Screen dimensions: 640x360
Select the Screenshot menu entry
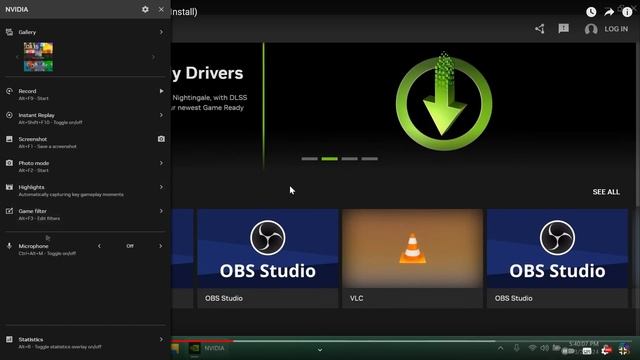[x=33, y=139]
